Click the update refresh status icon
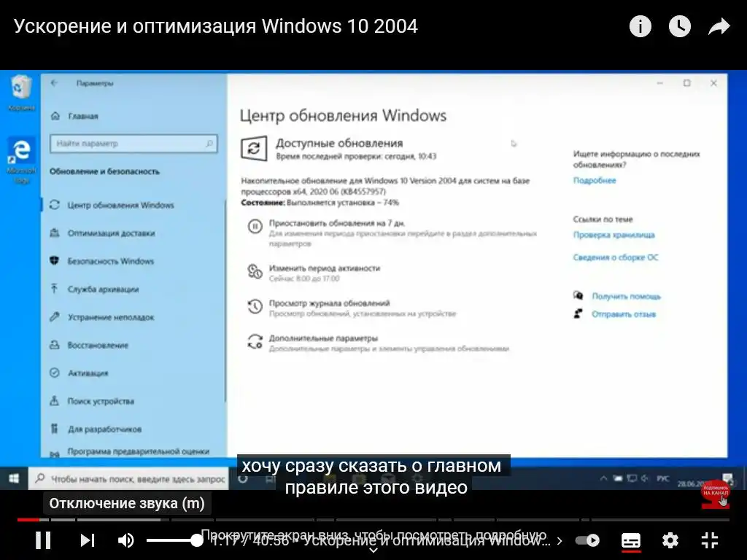Viewport: 747px width, 560px height. [x=254, y=148]
